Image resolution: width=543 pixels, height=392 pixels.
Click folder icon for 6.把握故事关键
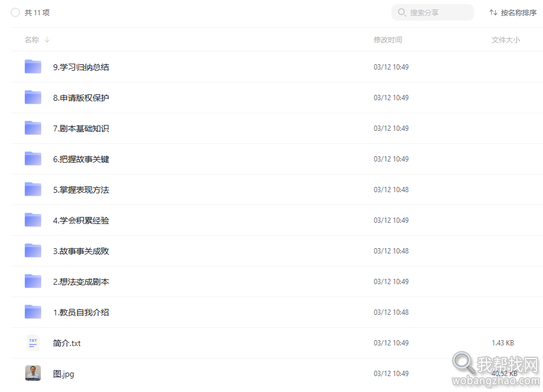(x=33, y=159)
